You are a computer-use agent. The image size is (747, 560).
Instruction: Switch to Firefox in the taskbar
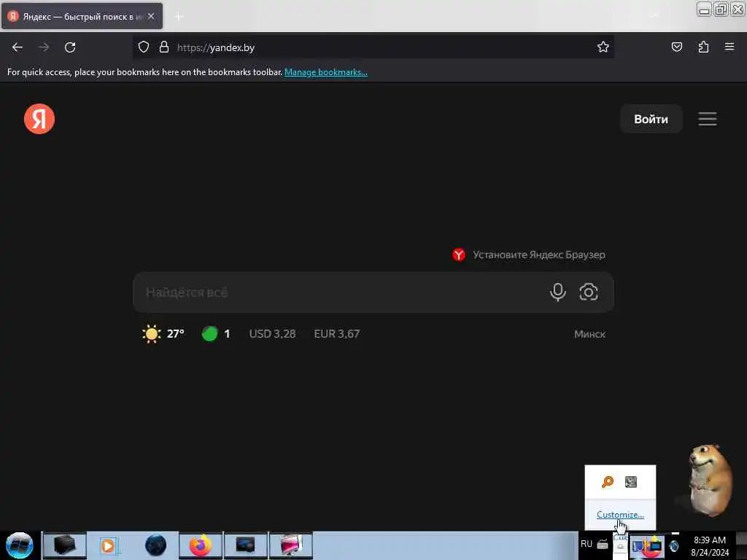[x=201, y=545]
